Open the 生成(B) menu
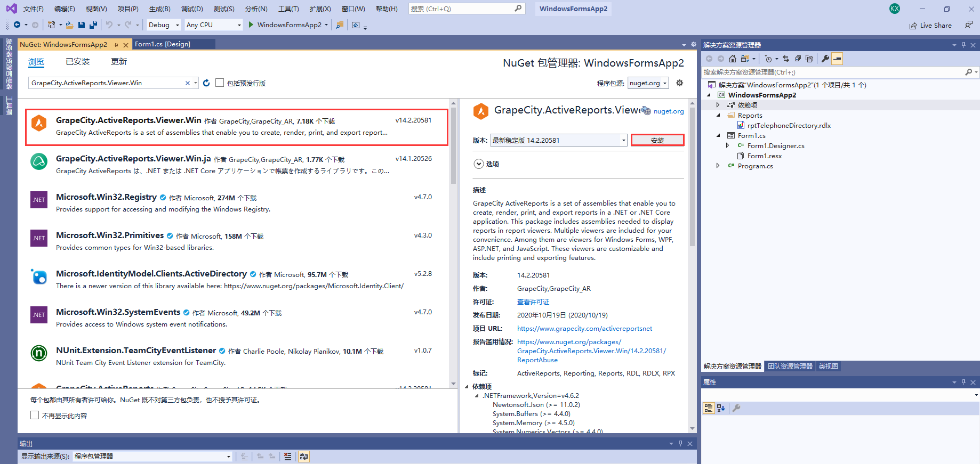 (160, 9)
